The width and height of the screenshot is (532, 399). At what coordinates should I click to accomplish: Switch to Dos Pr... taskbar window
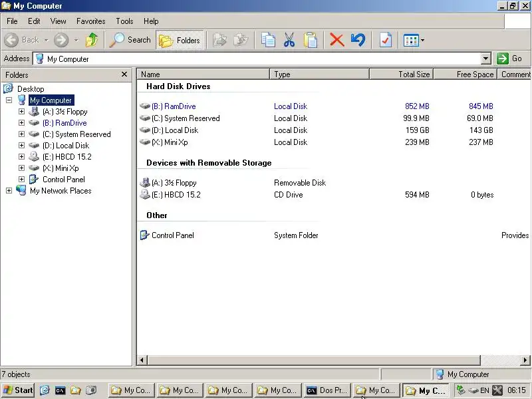coord(327,390)
